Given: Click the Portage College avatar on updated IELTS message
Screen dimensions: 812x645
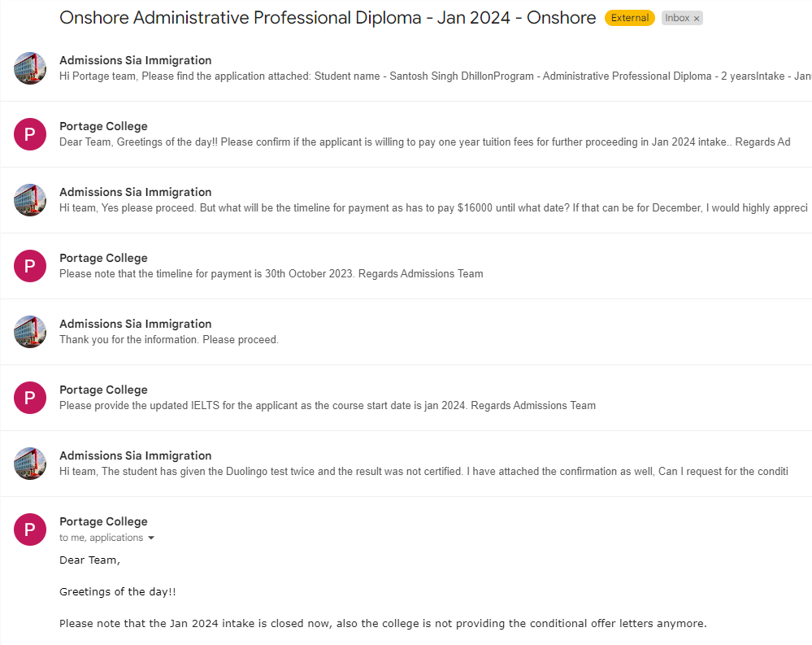Looking at the screenshot, I should (x=30, y=398).
